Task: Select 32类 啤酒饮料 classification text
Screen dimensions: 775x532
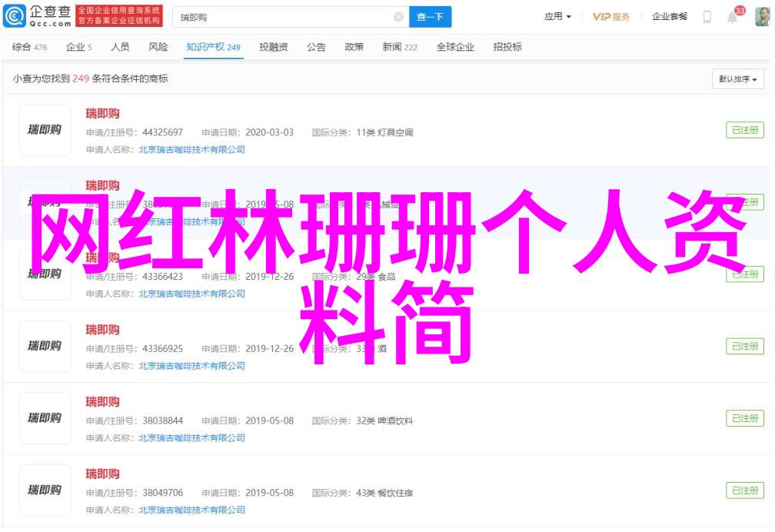Action: pyautogui.click(x=384, y=421)
